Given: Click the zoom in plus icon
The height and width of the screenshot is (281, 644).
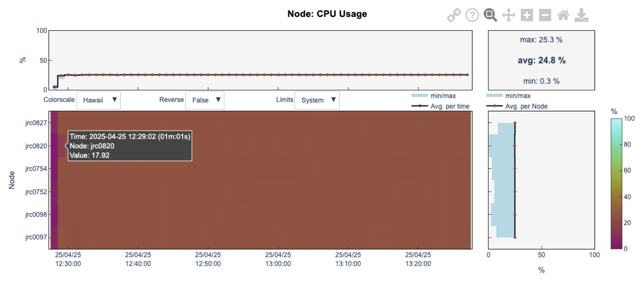Looking at the screenshot, I should coord(527,15).
